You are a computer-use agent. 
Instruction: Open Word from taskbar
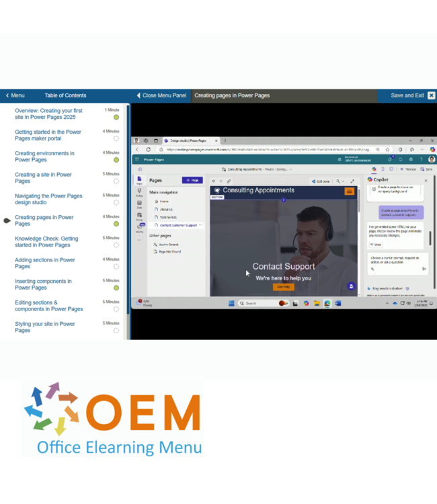click(x=338, y=303)
